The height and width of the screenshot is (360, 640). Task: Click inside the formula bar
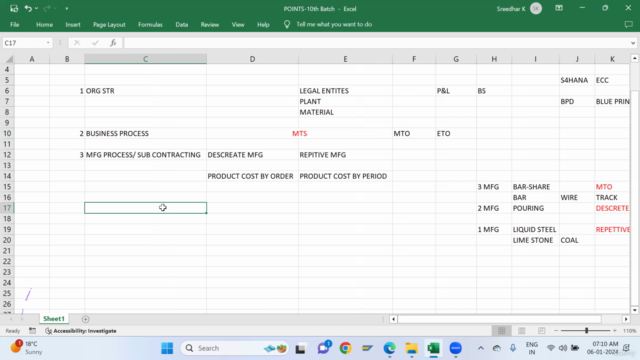376,43
